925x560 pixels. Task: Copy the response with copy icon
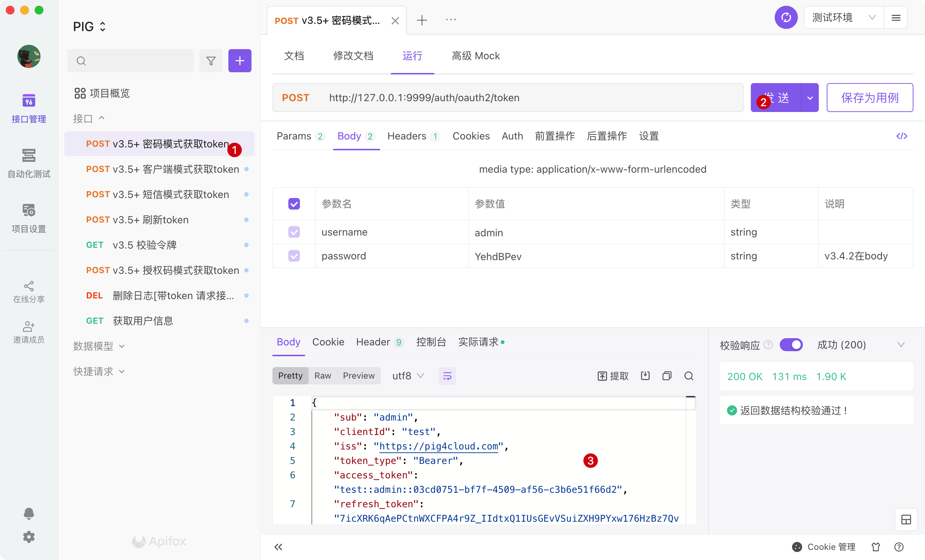tap(667, 376)
